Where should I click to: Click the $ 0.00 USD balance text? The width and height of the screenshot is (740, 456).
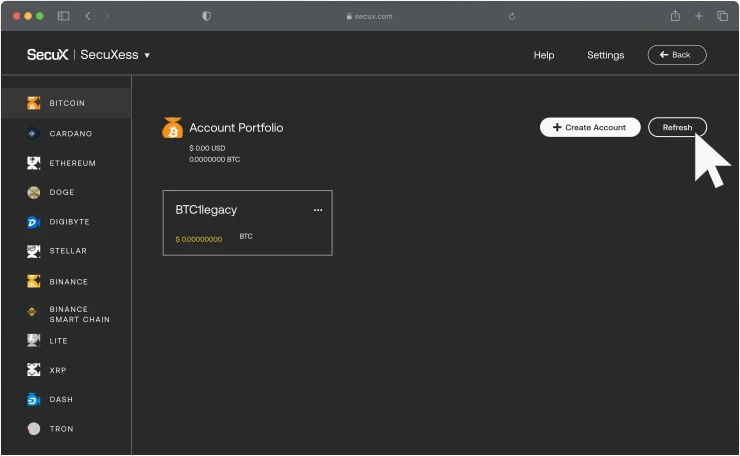207,148
